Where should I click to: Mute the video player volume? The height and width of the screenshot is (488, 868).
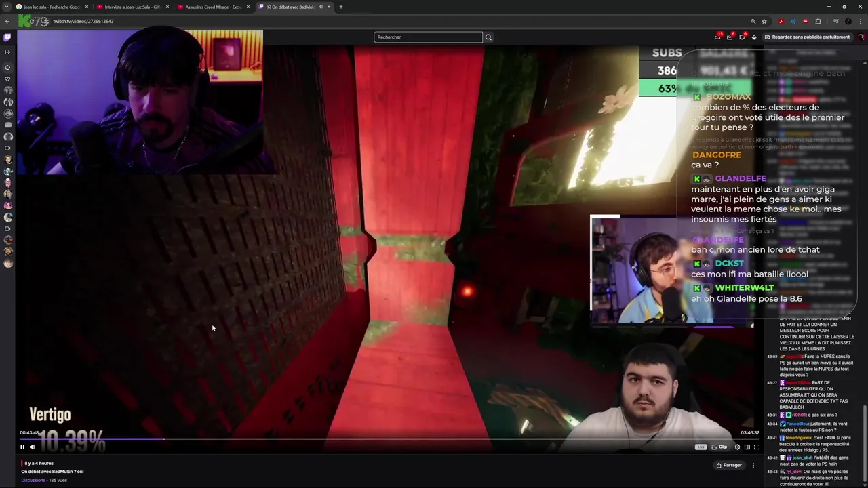[32, 447]
